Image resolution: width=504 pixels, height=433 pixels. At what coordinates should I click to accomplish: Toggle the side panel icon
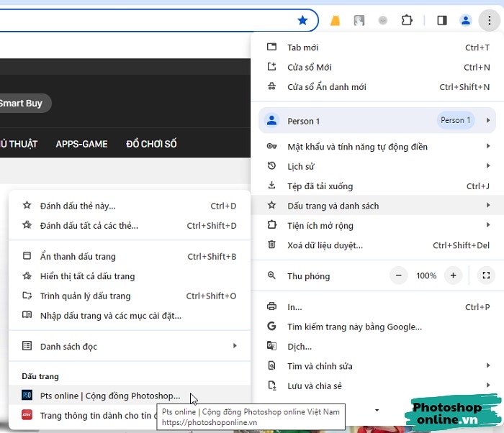(442, 21)
